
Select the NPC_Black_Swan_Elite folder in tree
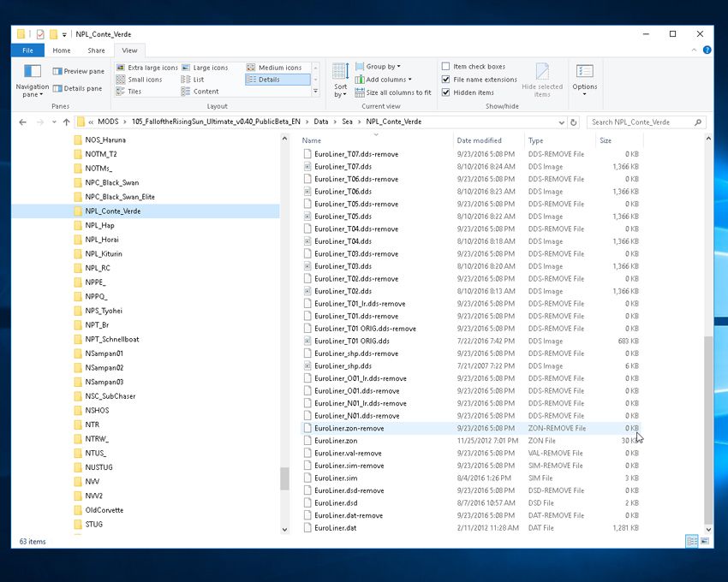pos(120,197)
